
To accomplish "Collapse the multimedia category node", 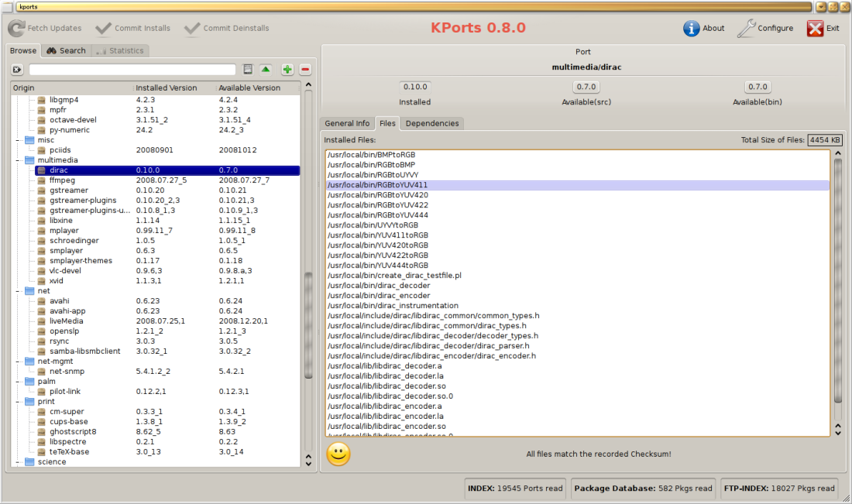I will [18, 160].
